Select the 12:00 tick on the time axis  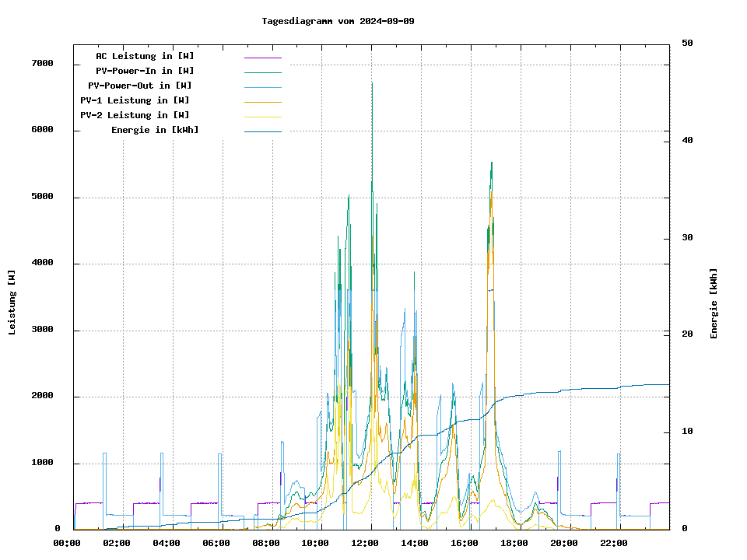366,543
